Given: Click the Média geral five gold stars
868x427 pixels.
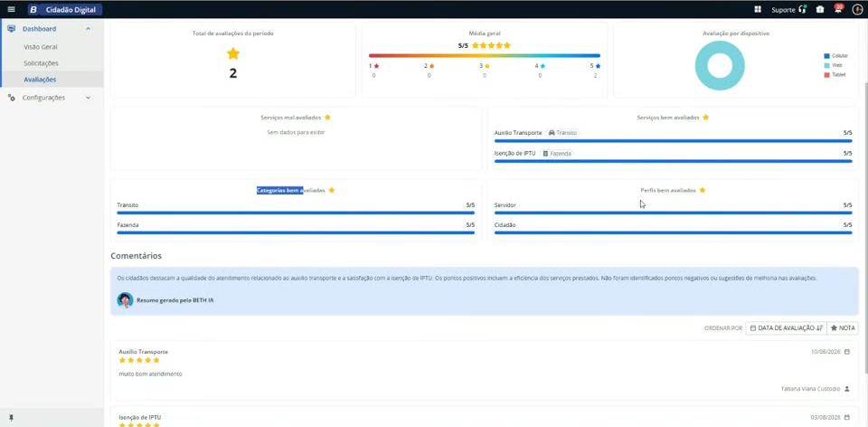Looking at the screenshot, I should pyautogui.click(x=491, y=45).
